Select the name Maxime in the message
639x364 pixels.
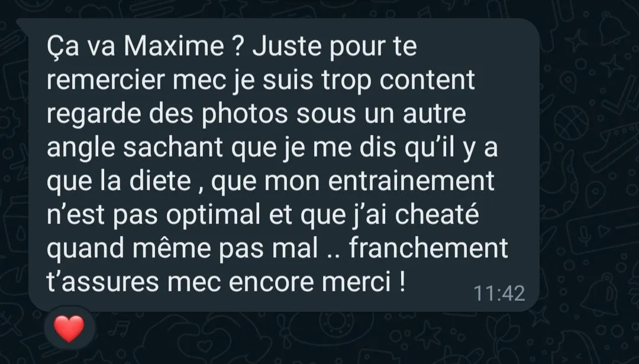pyautogui.click(x=174, y=46)
